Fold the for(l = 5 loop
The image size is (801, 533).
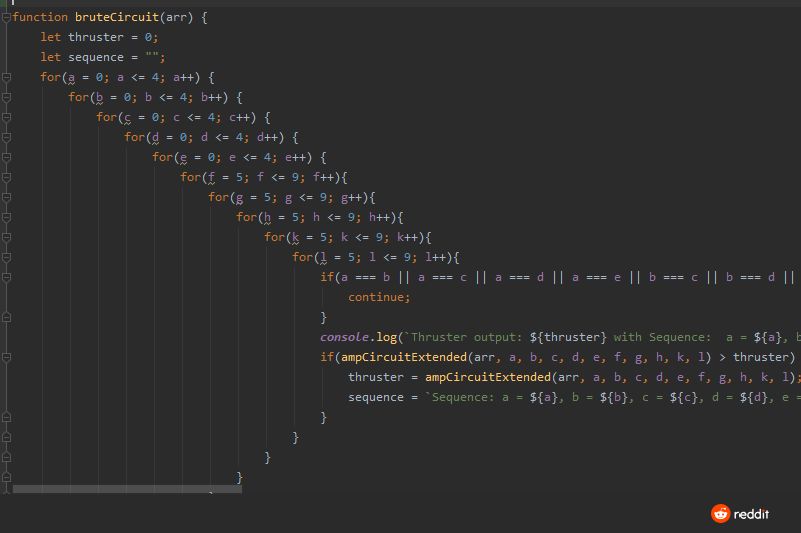6,258
